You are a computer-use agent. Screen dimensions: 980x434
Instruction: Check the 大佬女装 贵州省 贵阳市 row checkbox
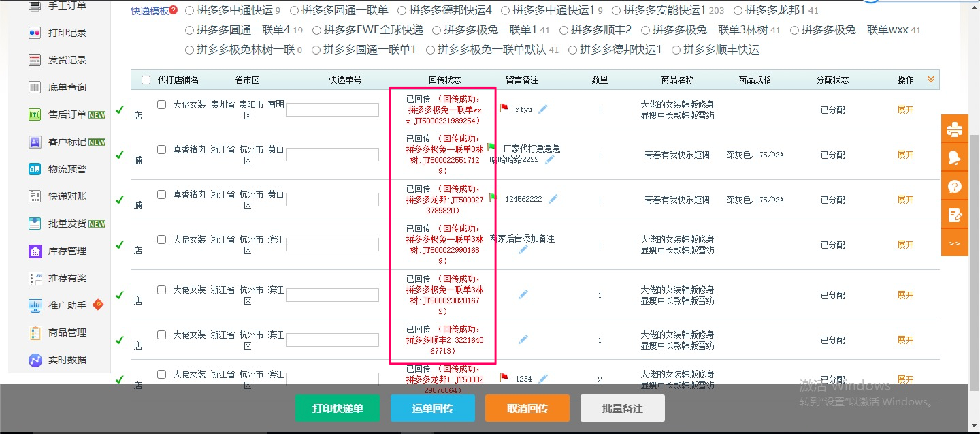click(x=161, y=105)
